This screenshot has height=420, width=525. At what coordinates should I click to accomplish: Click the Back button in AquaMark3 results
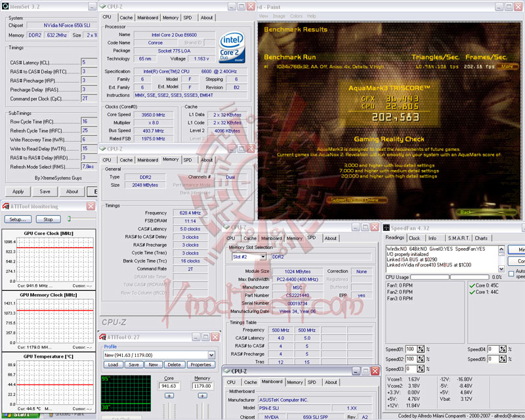(486, 212)
